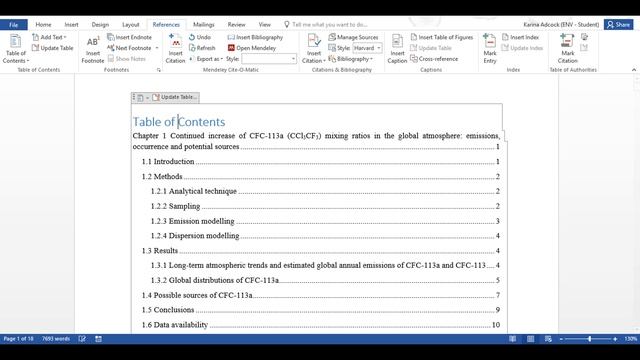The height and width of the screenshot is (360, 640).
Task: Switch to the Home tab
Action: click(x=43, y=25)
